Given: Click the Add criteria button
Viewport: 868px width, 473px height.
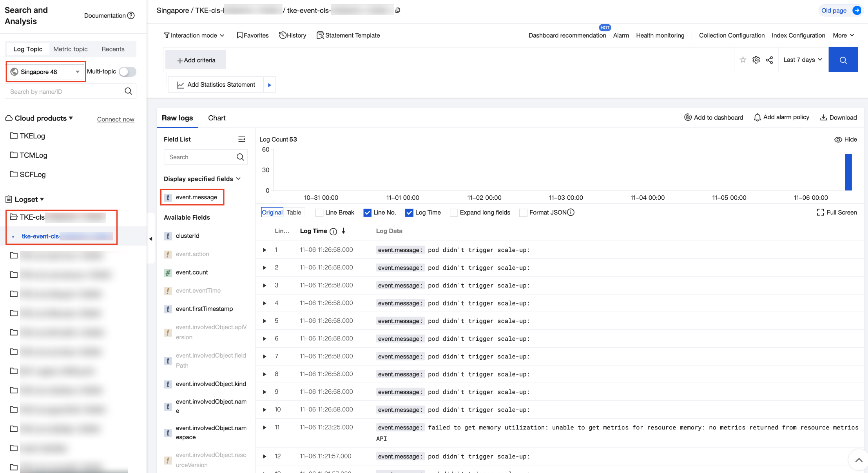Looking at the screenshot, I should click(196, 60).
